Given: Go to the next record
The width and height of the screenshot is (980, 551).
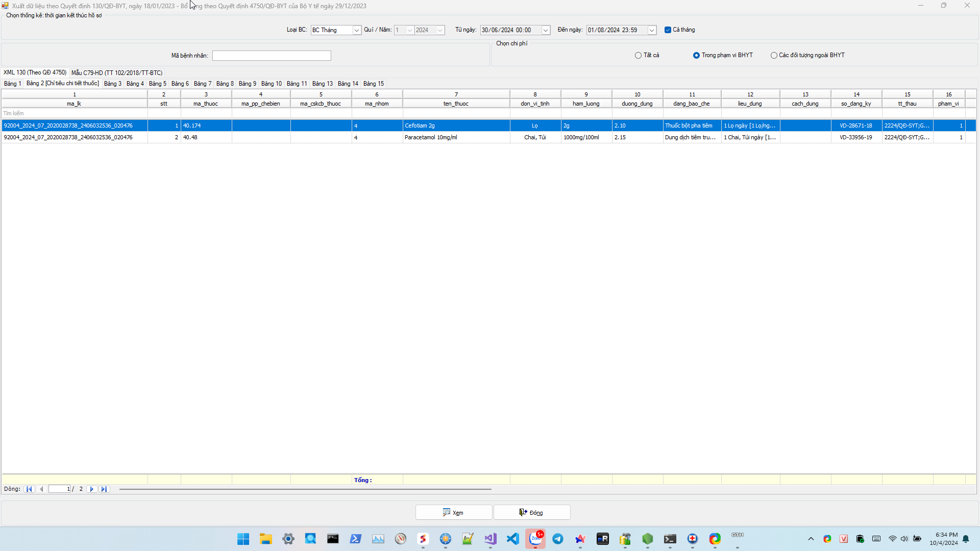Looking at the screenshot, I should 92,489.
